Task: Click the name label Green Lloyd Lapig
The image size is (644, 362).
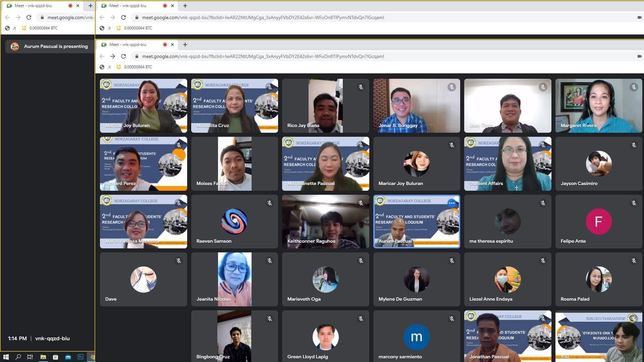Action: 308,357
